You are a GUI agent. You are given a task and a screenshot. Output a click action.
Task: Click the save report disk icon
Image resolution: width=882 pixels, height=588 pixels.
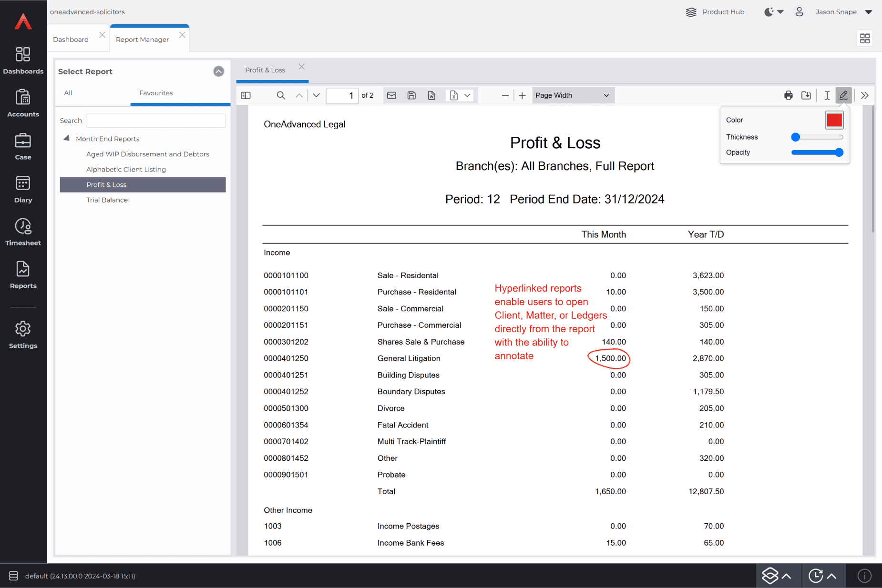[x=411, y=95]
